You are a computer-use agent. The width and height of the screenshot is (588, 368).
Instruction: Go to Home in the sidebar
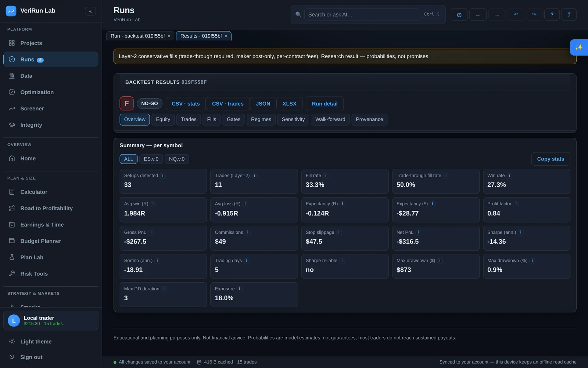point(51,159)
